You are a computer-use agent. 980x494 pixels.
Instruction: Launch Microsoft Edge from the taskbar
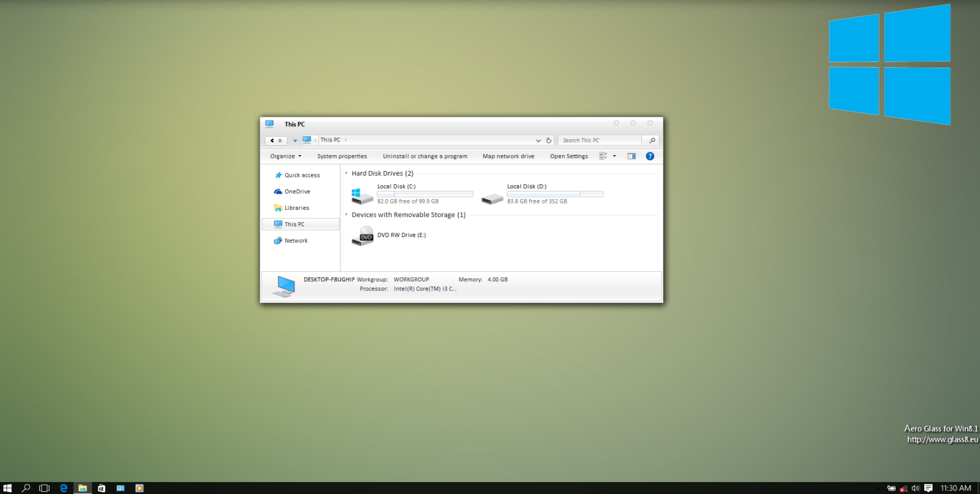64,488
